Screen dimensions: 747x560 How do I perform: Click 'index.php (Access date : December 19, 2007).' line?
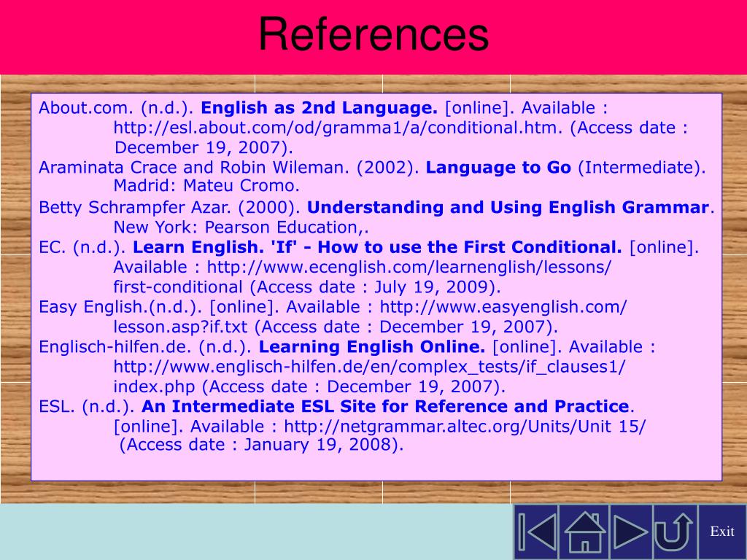(309, 387)
